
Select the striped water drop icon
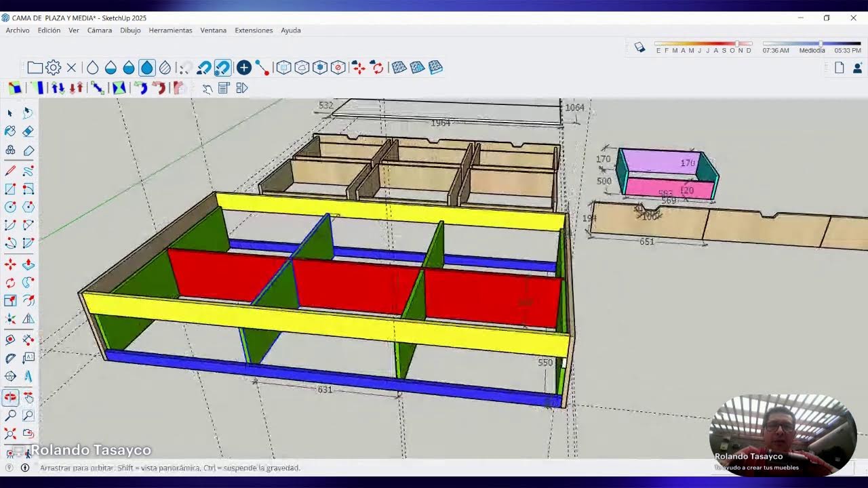click(x=165, y=68)
